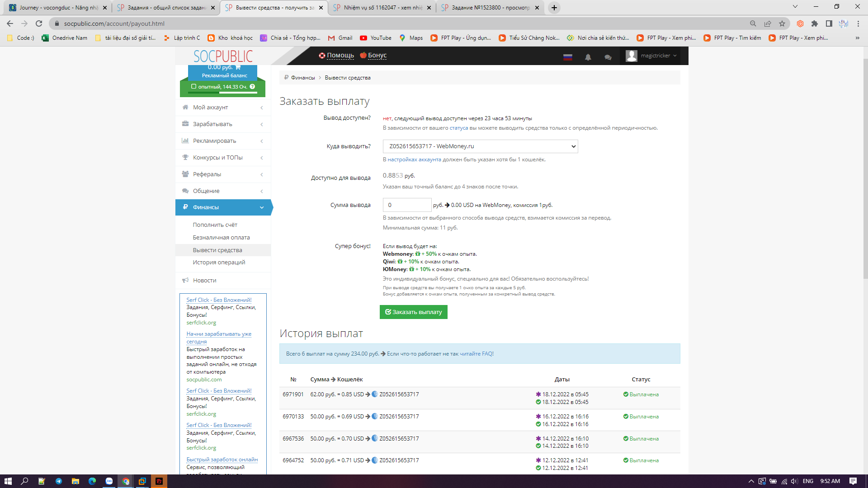
Task: Click the cart icon next to advertising balance
Action: (x=238, y=67)
